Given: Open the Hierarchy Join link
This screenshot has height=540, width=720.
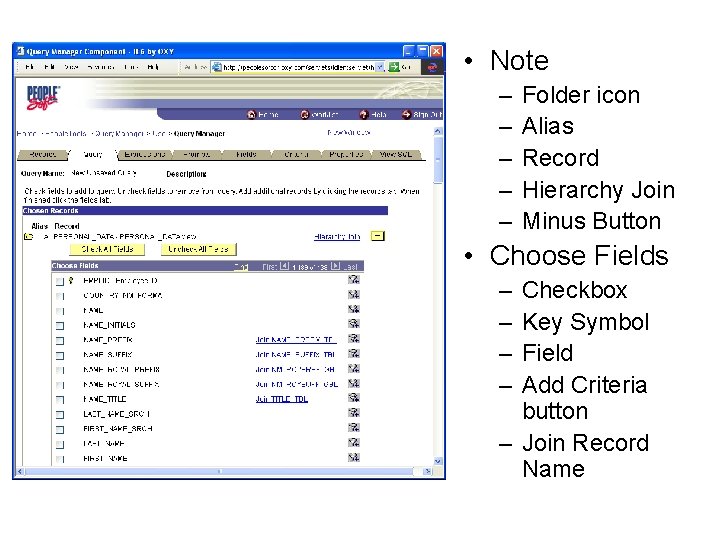Looking at the screenshot, I should [x=337, y=237].
